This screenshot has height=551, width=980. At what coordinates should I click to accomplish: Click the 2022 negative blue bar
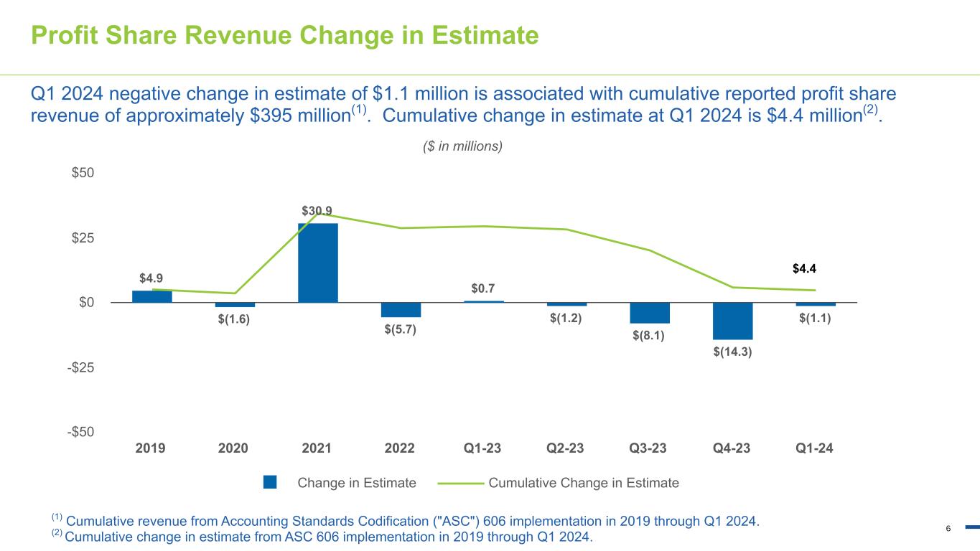pyautogui.click(x=401, y=310)
